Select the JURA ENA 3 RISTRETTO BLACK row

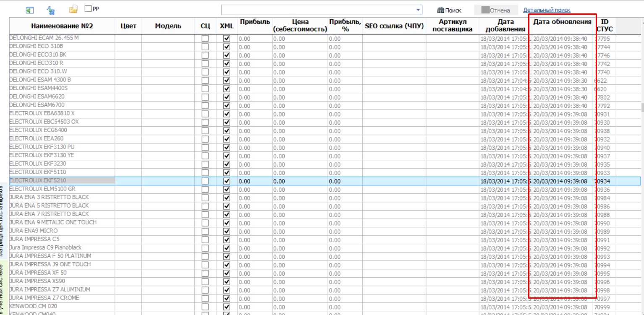(49, 197)
